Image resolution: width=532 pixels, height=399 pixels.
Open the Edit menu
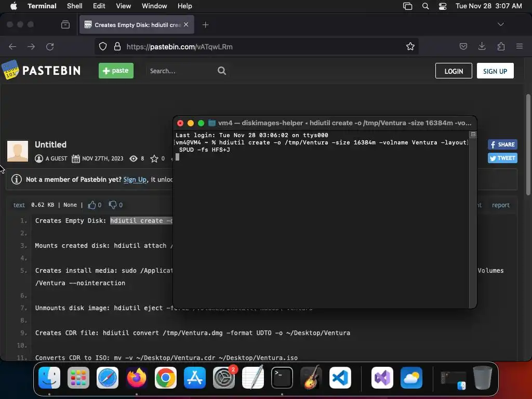coord(99,6)
